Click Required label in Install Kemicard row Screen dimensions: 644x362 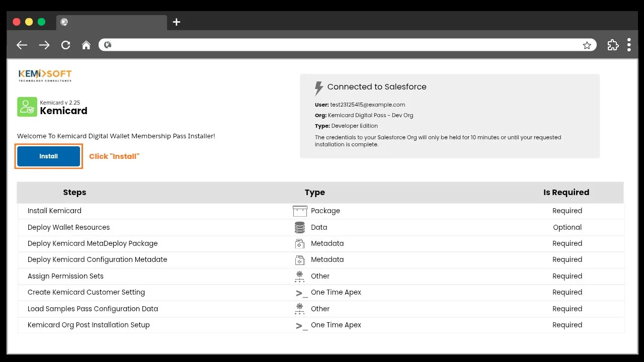567,211
